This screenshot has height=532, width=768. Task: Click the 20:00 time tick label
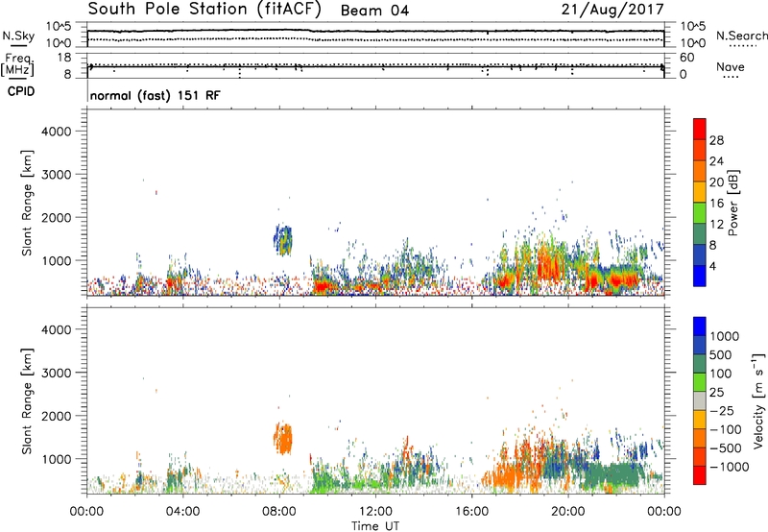567,512
